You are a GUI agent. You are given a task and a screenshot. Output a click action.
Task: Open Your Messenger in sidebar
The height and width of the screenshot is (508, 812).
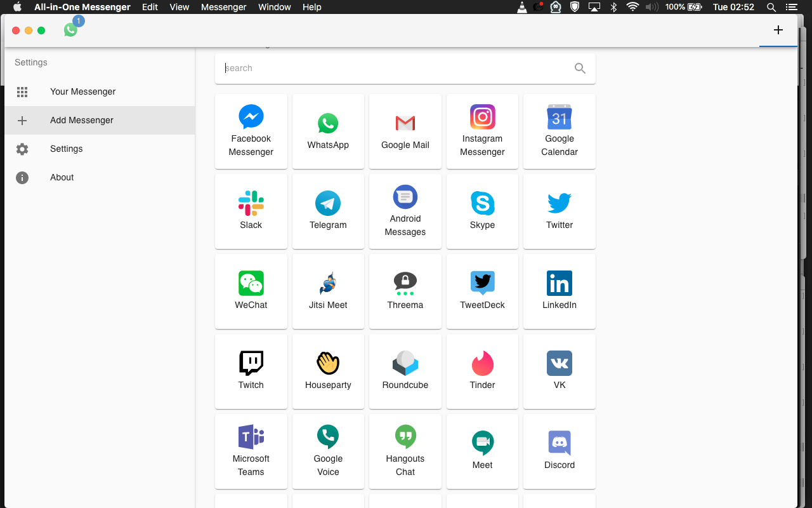[x=100, y=91]
